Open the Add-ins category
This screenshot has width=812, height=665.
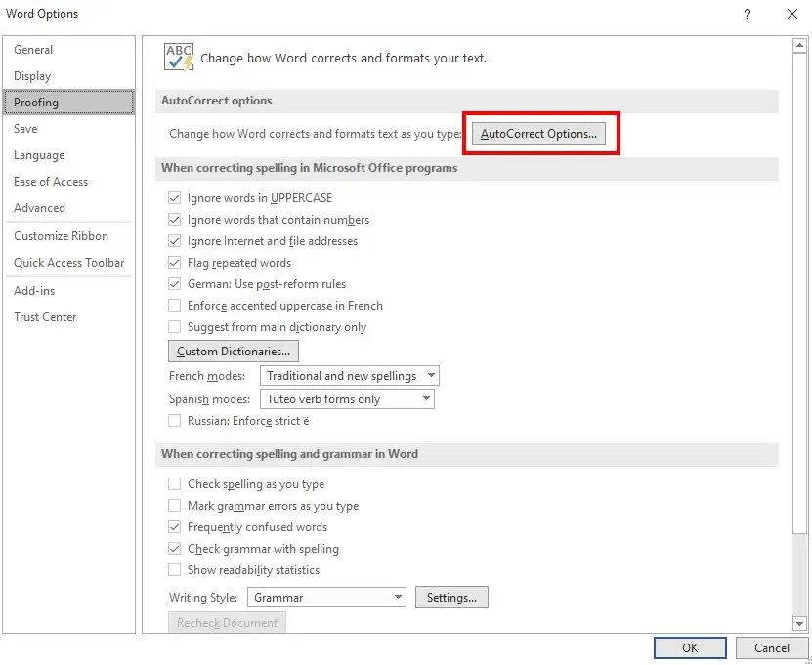[68, 291]
